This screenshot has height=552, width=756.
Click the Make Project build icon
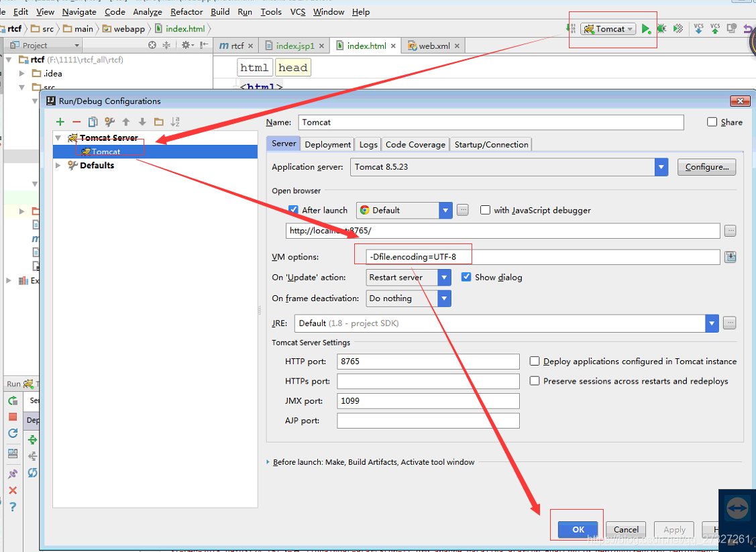coord(571,29)
